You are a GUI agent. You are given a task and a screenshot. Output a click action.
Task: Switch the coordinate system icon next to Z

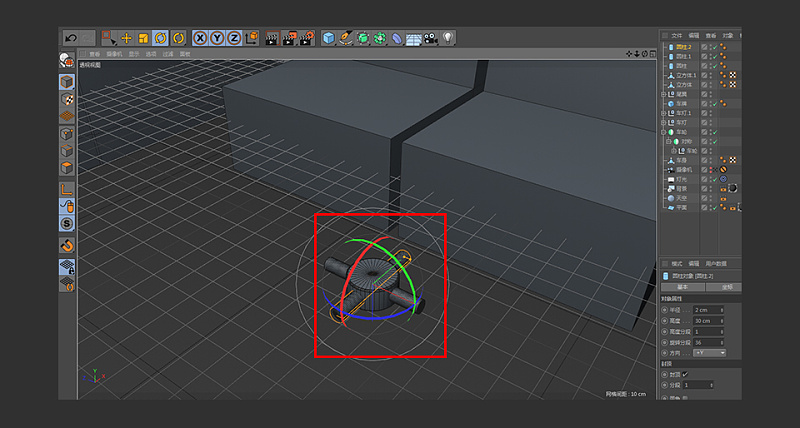252,38
